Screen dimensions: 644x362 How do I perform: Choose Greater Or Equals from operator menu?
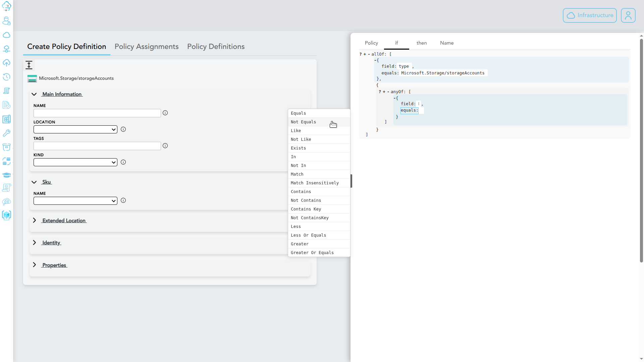tap(319, 253)
